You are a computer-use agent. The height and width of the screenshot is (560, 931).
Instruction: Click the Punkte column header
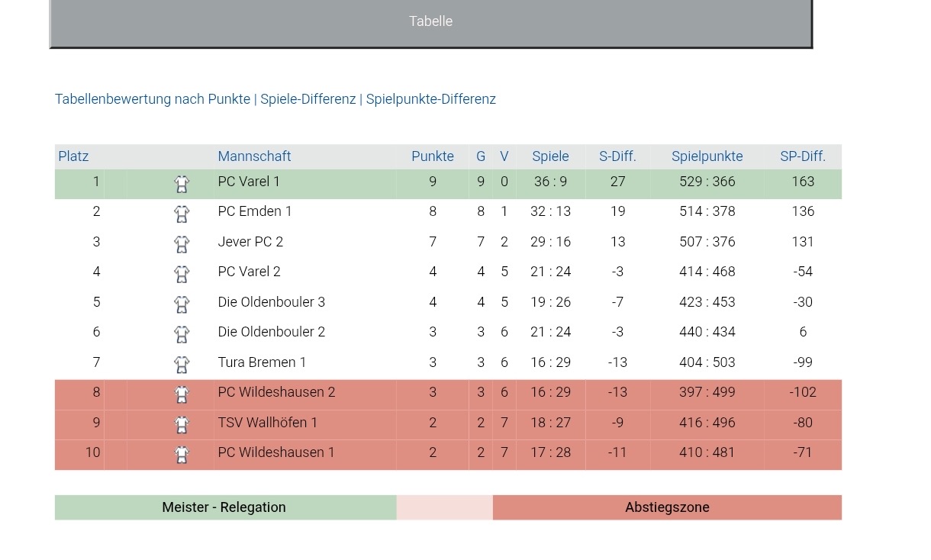[x=433, y=156]
